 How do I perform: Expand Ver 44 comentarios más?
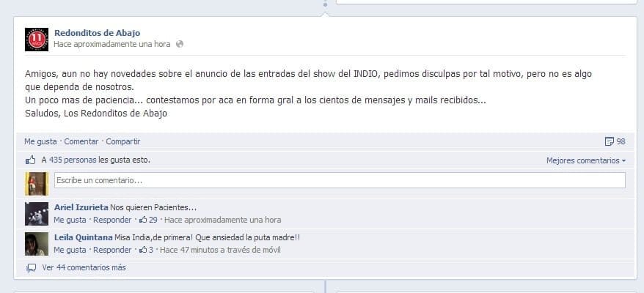click(x=84, y=267)
